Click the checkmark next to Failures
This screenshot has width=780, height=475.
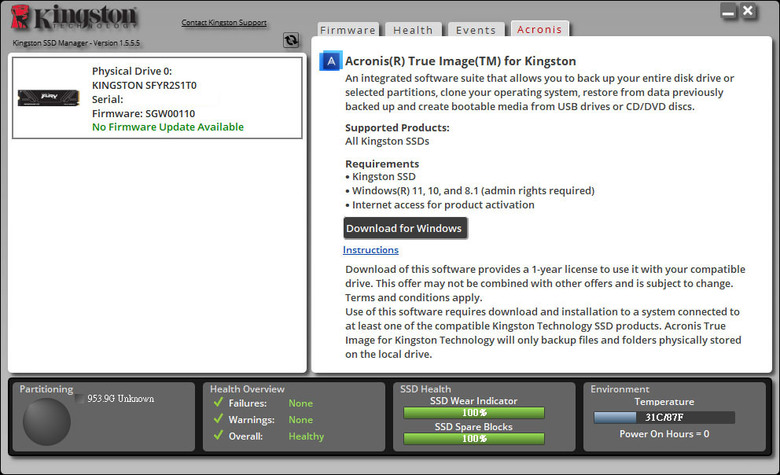point(218,402)
